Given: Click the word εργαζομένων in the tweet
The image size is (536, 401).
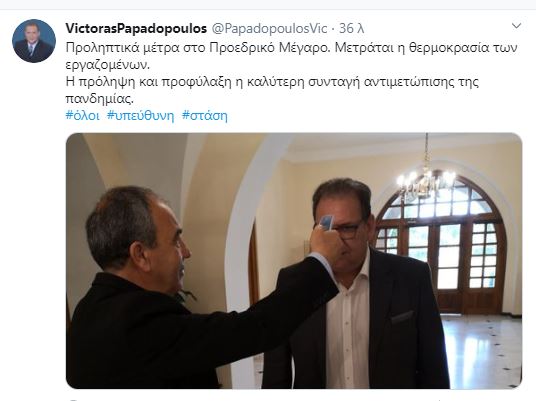Looking at the screenshot, I should coord(108,65).
